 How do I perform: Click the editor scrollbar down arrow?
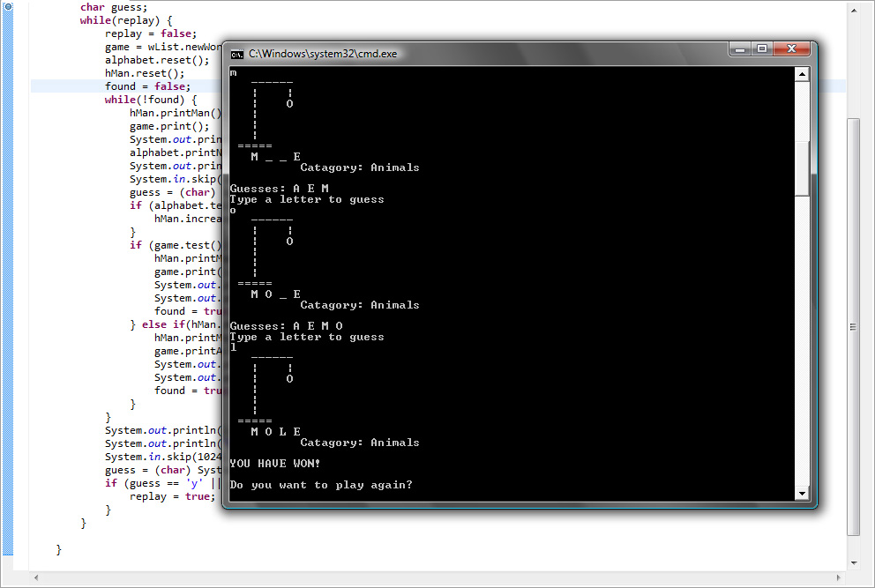[854, 563]
